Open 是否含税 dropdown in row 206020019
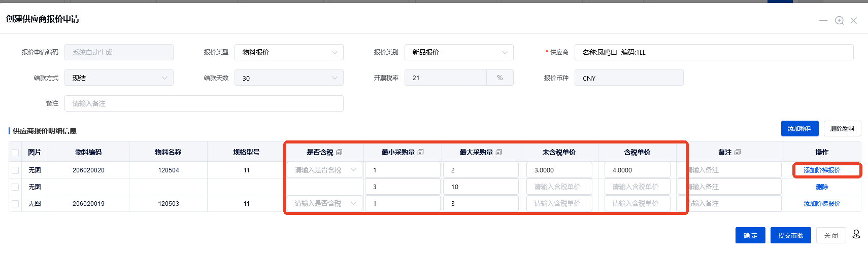Image resolution: width=868 pixels, height=253 pixels. [325, 203]
